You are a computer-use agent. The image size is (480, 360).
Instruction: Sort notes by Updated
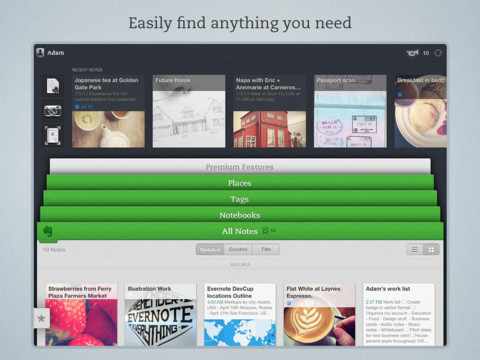tap(210, 249)
